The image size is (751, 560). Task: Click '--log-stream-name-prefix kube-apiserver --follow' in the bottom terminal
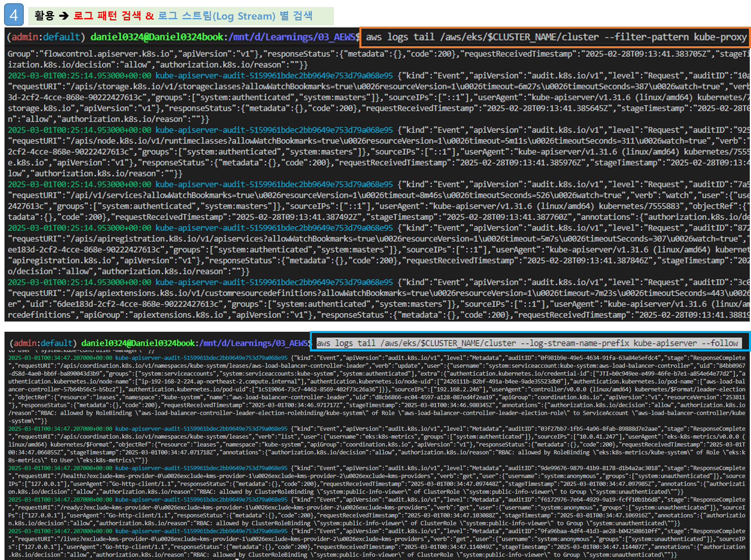click(630, 343)
